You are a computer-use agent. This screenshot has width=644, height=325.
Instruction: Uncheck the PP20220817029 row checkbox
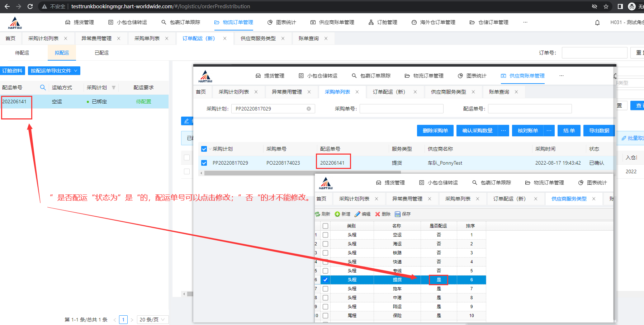click(x=204, y=163)
